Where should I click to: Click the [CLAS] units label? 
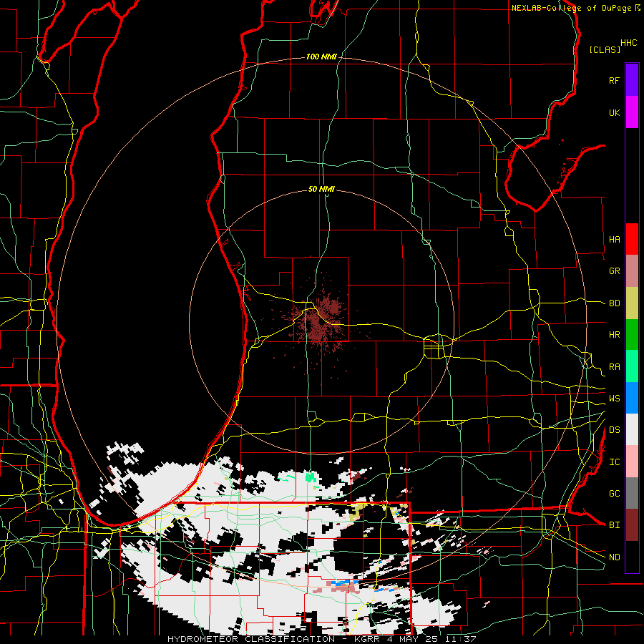point(605,49)
